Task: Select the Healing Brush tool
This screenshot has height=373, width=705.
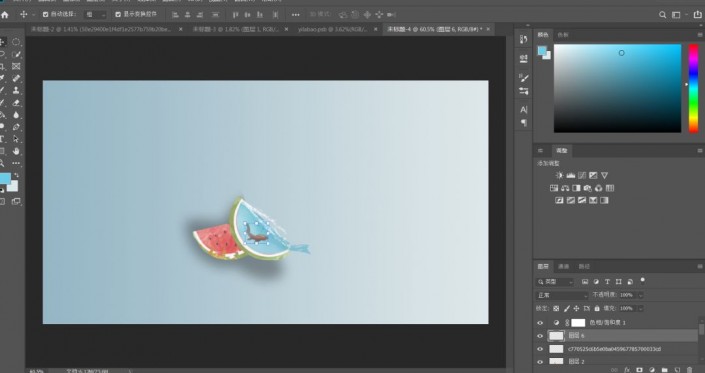Action: pyautogui.click(x=16, y=78)
